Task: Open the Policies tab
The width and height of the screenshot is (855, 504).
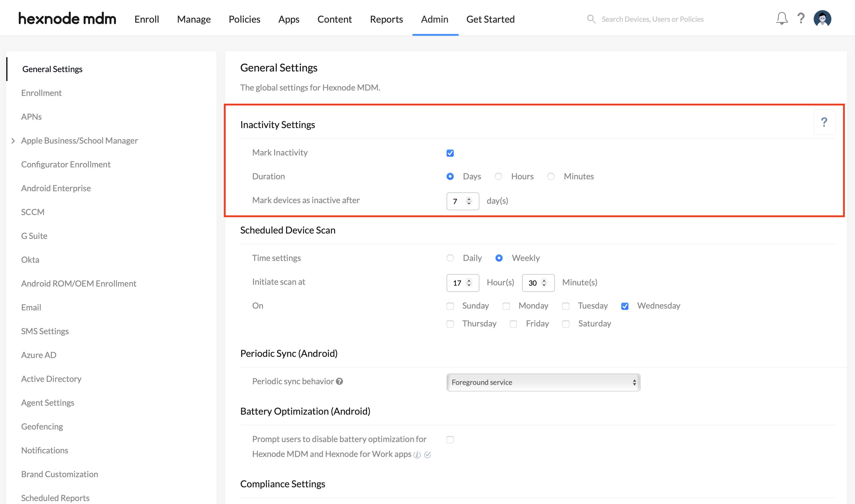Action: [x=244, y=19]
